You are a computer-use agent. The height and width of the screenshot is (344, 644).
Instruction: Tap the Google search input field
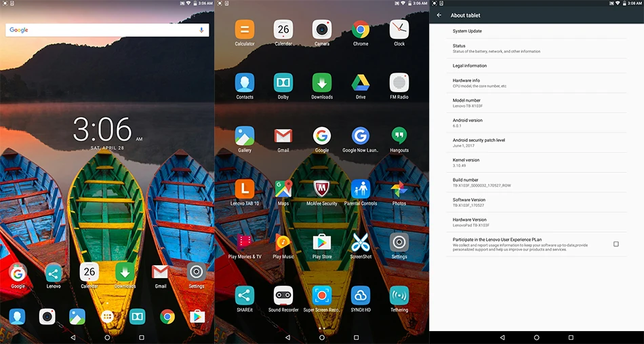[107, 30]
